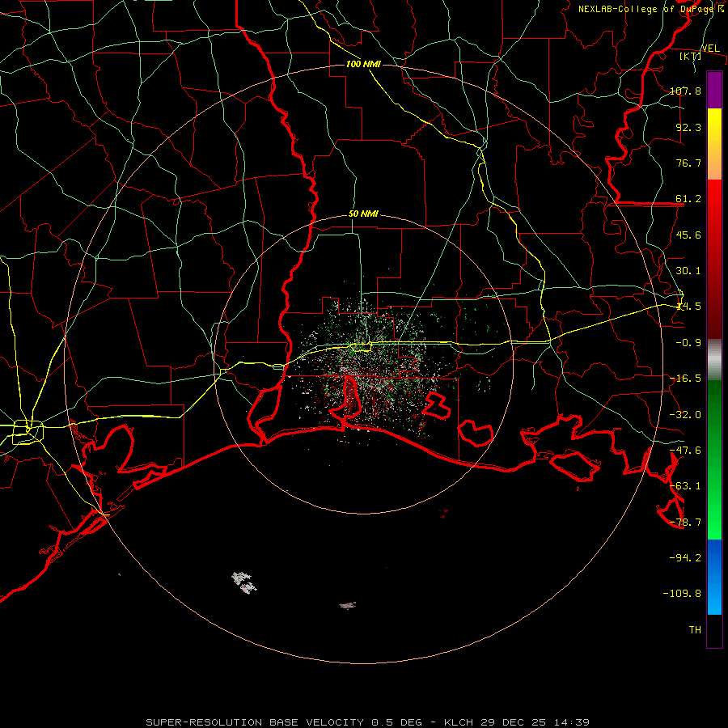Click the blue segment of the color bar
728x728 pixels.
click(714, 577)
